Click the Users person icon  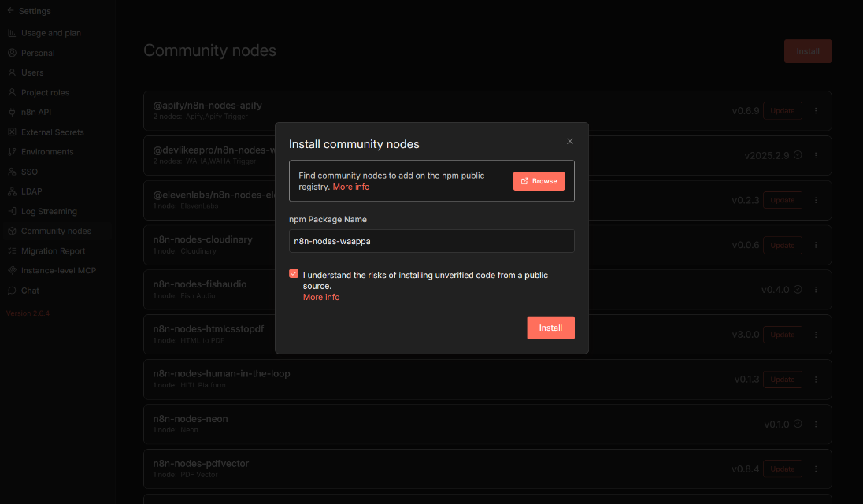pos(12,72)
